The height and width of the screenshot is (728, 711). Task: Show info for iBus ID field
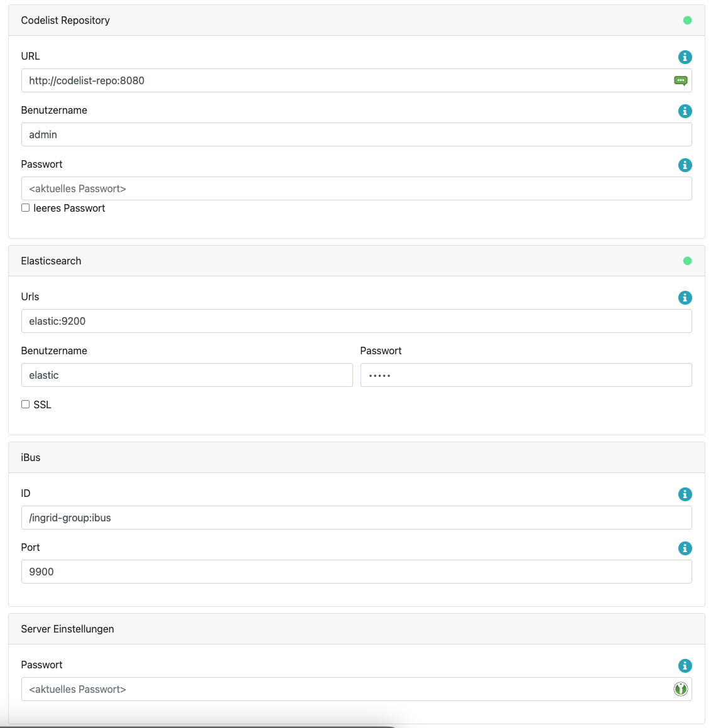point(685,494)
